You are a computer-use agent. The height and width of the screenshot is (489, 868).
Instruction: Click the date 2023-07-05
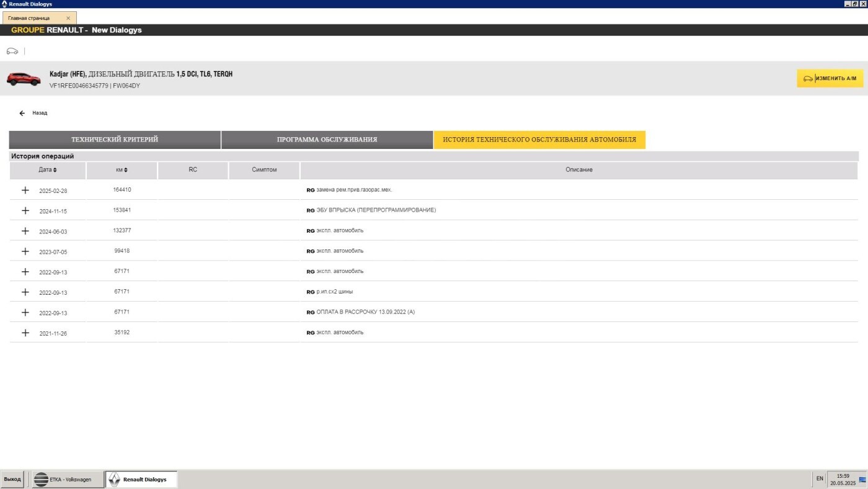53,252
